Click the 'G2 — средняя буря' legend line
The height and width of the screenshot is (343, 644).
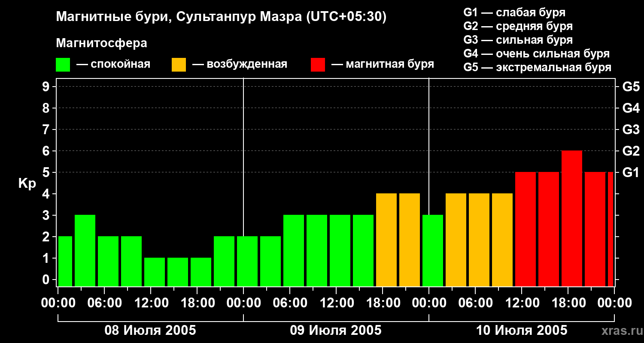pyautogui.click(x=518, y=26)
